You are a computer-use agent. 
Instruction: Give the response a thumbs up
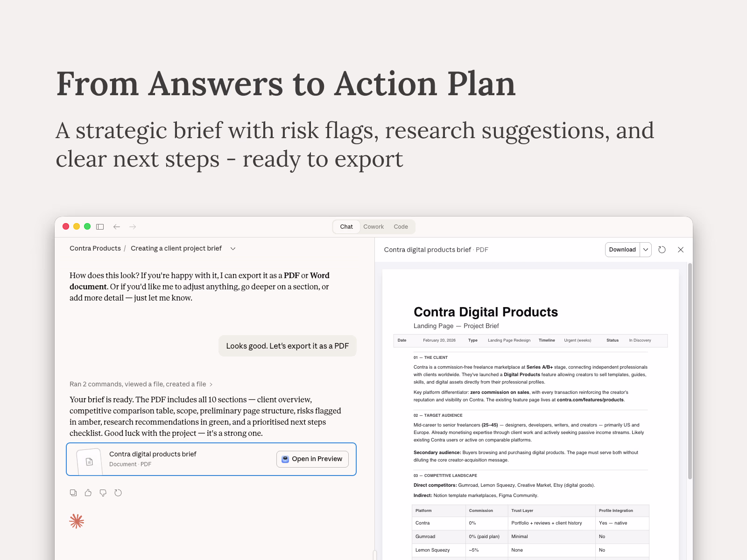coord(88,493)
